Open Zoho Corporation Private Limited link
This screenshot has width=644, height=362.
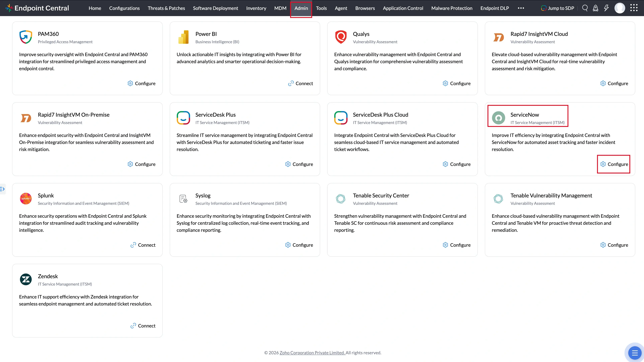click(312, 352)
